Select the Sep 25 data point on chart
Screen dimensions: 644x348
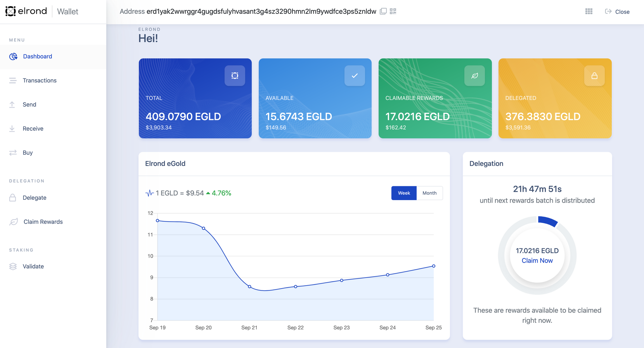coord(434,266)
